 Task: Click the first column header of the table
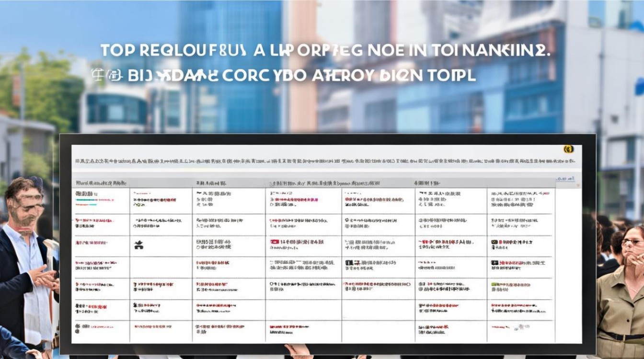[100, 183]
